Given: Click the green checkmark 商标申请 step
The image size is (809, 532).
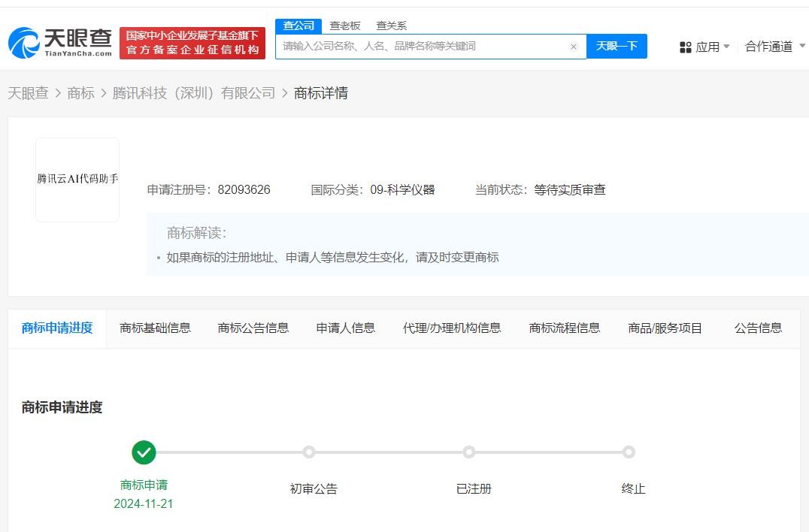Looking at the screenshot, I should point(144,452).
